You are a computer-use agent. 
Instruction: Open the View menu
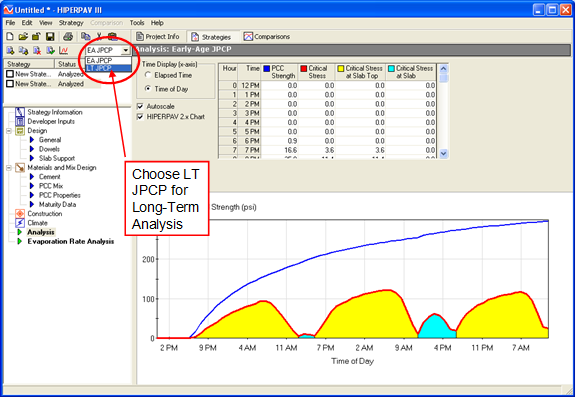[x=46, y=23]
